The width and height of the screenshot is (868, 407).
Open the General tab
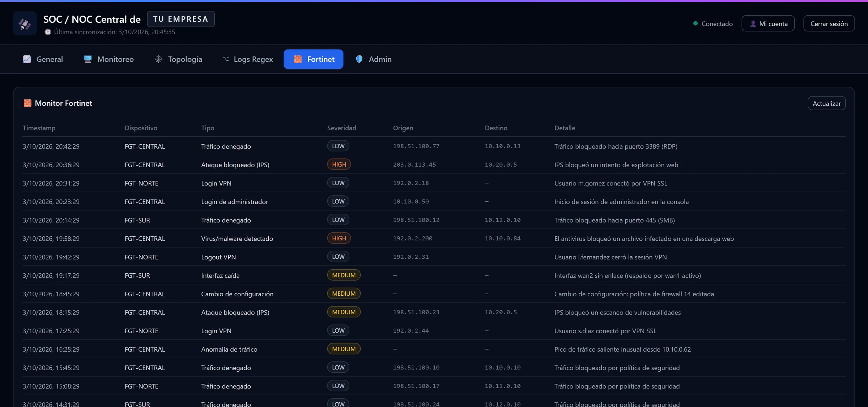(43, 59)
